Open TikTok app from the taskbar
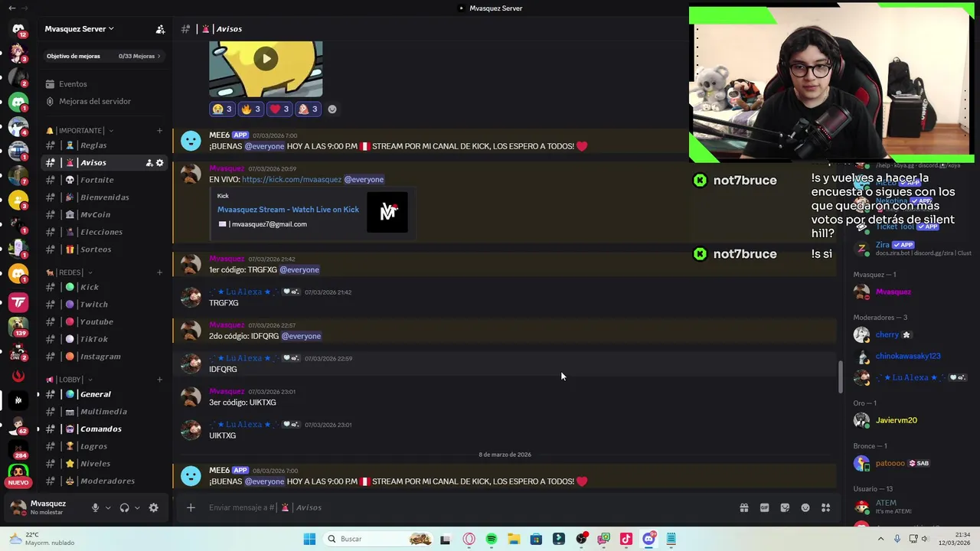This screenshot has width=980, height=551. tap(626, 539)
